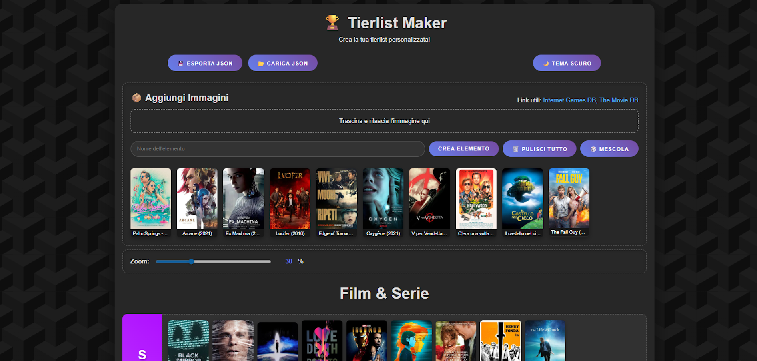The image size is (757, 361).
Task: Select the blurred face poster in S tier
Action: tap(233, 341)
